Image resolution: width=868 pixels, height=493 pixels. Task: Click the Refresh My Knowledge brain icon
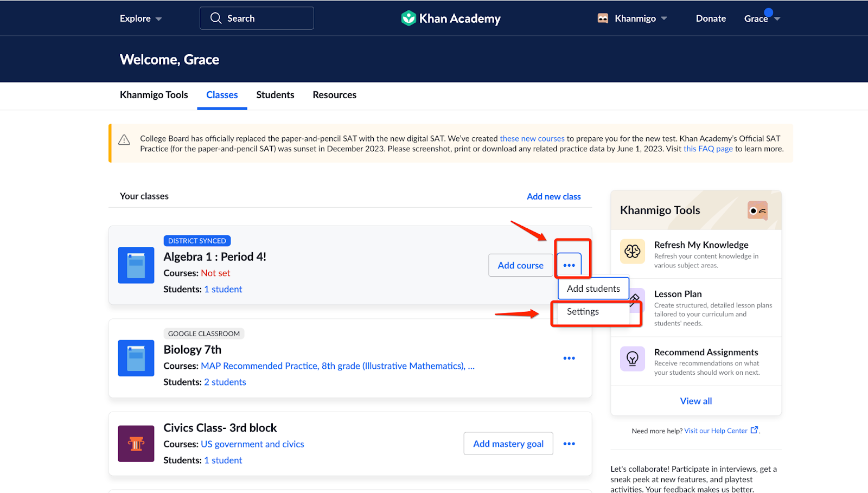coord(633,251)
